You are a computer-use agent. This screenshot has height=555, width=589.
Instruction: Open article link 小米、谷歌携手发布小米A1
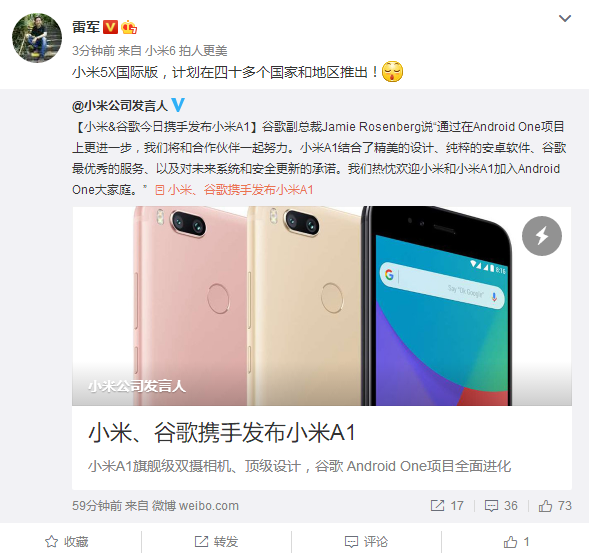pos(234,190)
